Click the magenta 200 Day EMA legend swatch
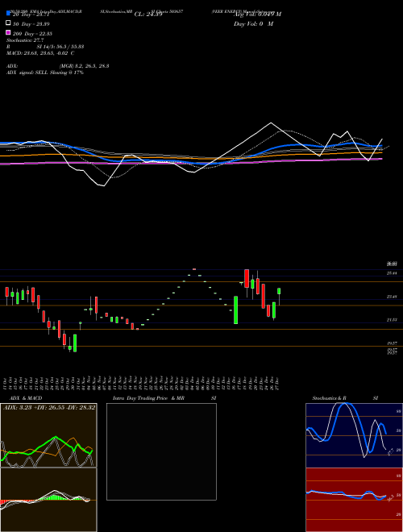 (x=8, y=32)
